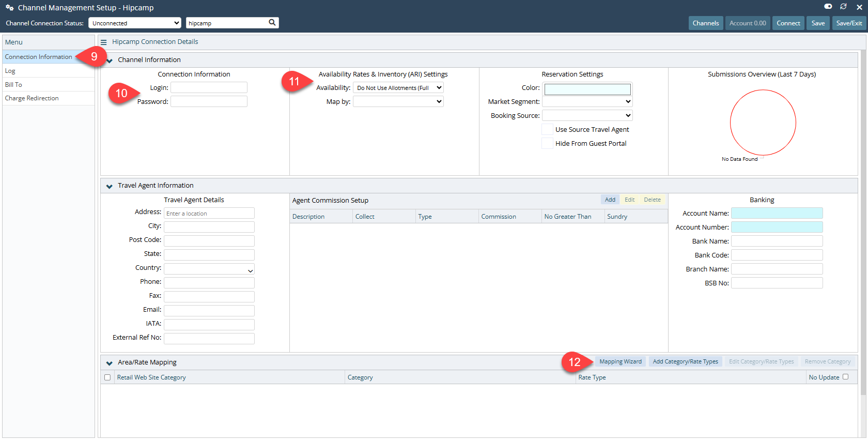Enable the Hide From Guest Portal checkbox

[x=547, y=143]
